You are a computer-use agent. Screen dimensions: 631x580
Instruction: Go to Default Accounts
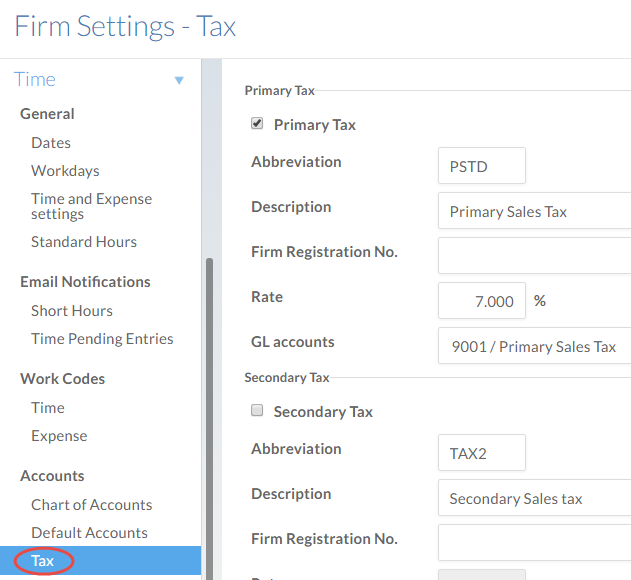point(89,533)
